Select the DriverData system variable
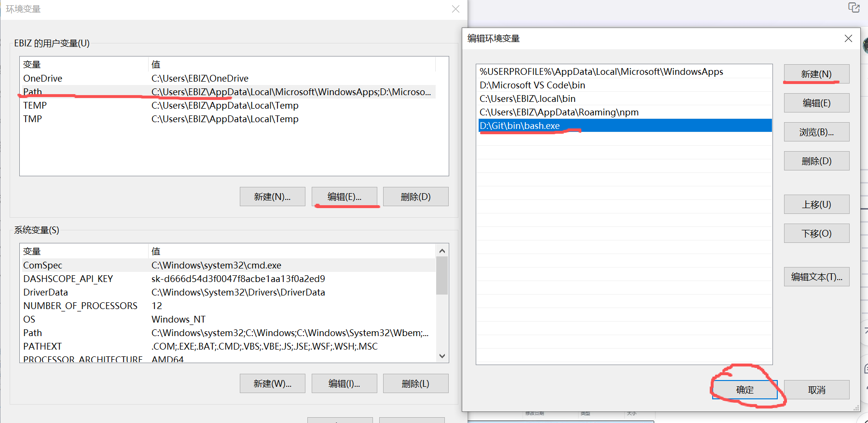This screenshot has width=868, height=423. pyautogui.click(x=228, y=292)
